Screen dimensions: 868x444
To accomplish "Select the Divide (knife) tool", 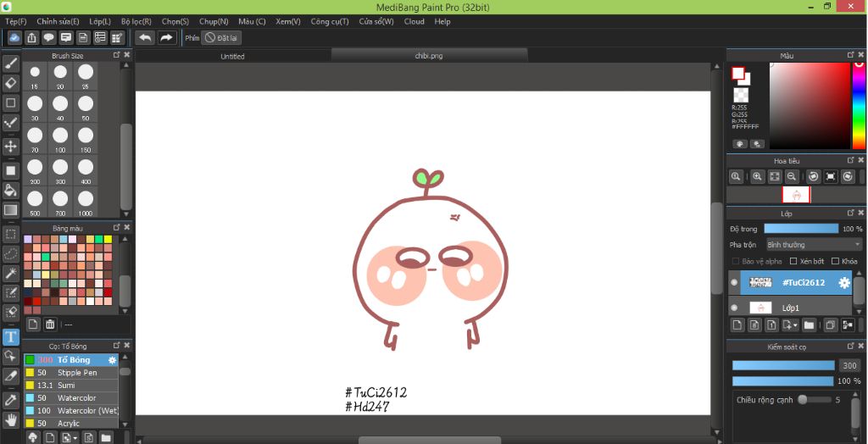I will click(x=10, y=376).
